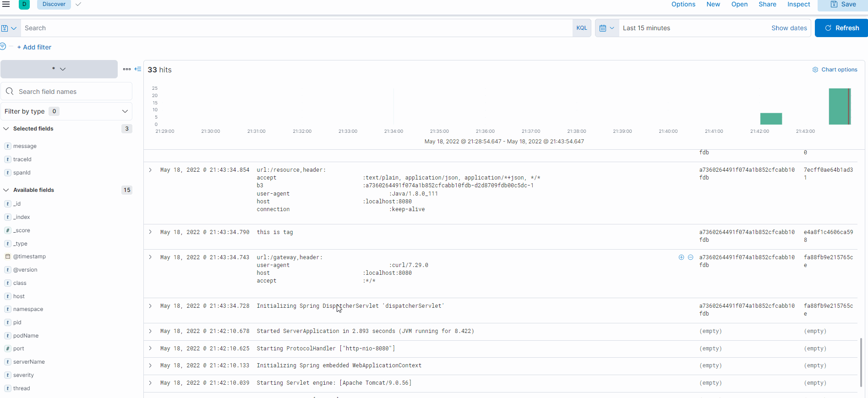Image resolution: width=868 pixels, height=398 pixels.
Task: Click the tall histogram bar near 21:43:00
Action: (x=840, y=106)
